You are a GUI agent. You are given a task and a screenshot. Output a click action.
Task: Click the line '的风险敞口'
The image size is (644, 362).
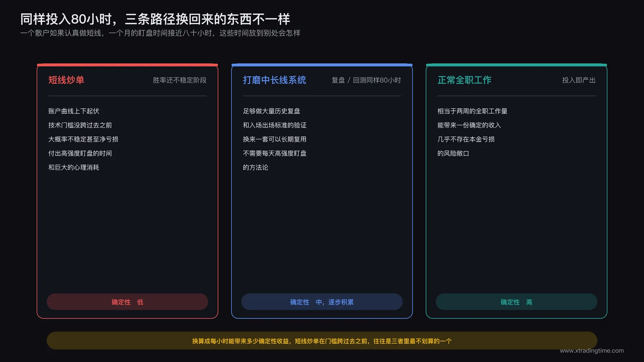tap(453, 153)
